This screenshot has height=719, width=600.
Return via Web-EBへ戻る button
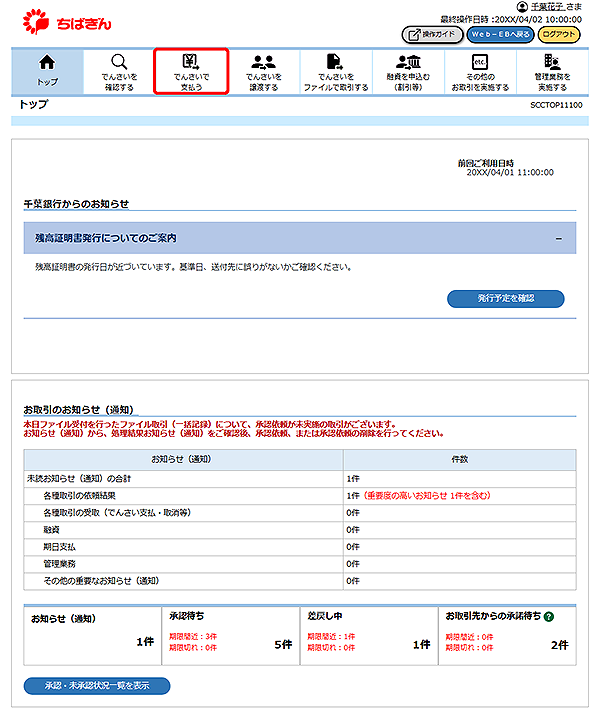click(x=496, y=34)
